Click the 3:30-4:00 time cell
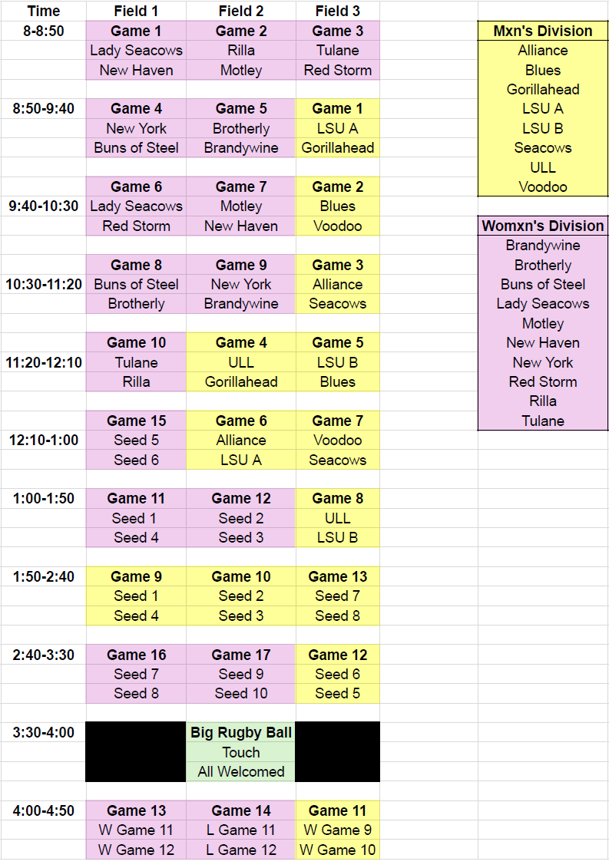 click(x=43, y=733)
